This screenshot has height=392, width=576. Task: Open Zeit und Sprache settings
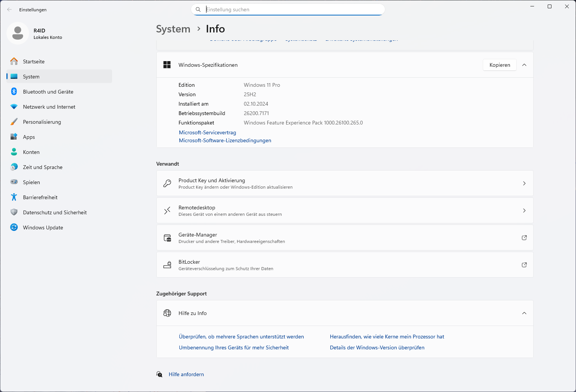(43, 167)
